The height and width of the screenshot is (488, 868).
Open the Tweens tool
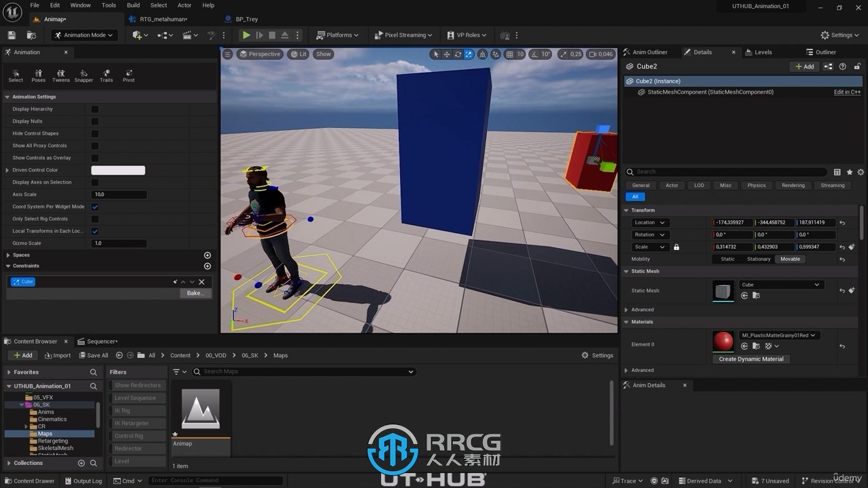(61, 75)
